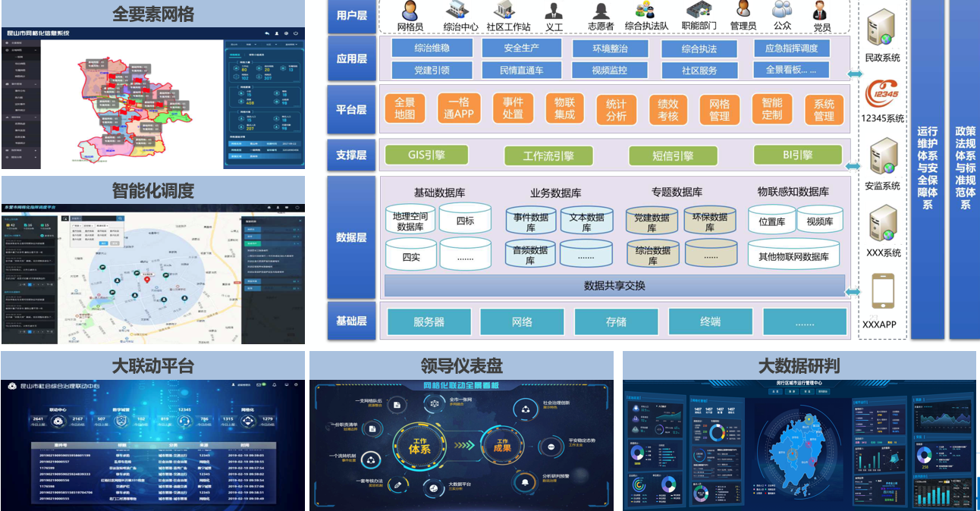
Task: Click the 综治维稳 application button
Action: pyautogui.click(x=432, y=48)
